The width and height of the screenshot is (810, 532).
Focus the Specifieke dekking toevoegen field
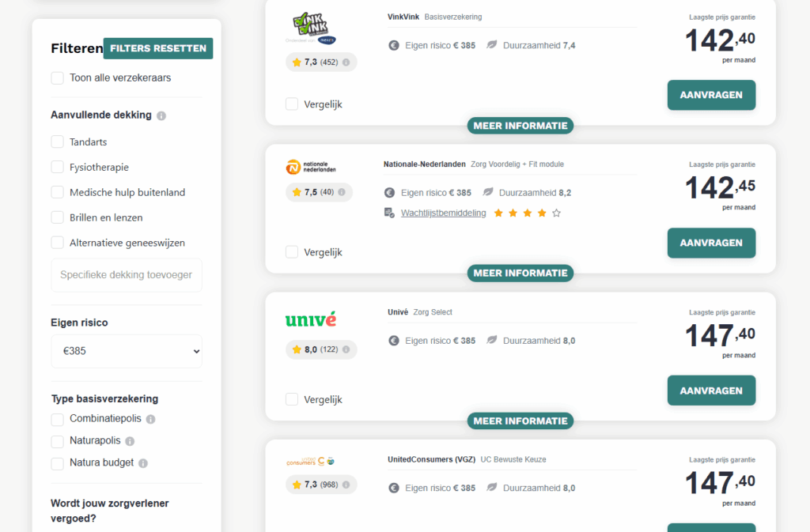pos(127,275)
